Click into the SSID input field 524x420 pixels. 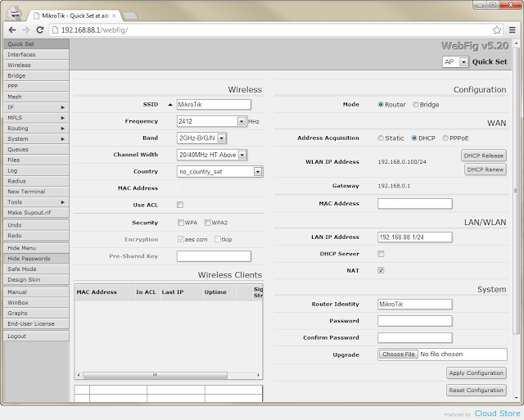(x=214, y=105)
